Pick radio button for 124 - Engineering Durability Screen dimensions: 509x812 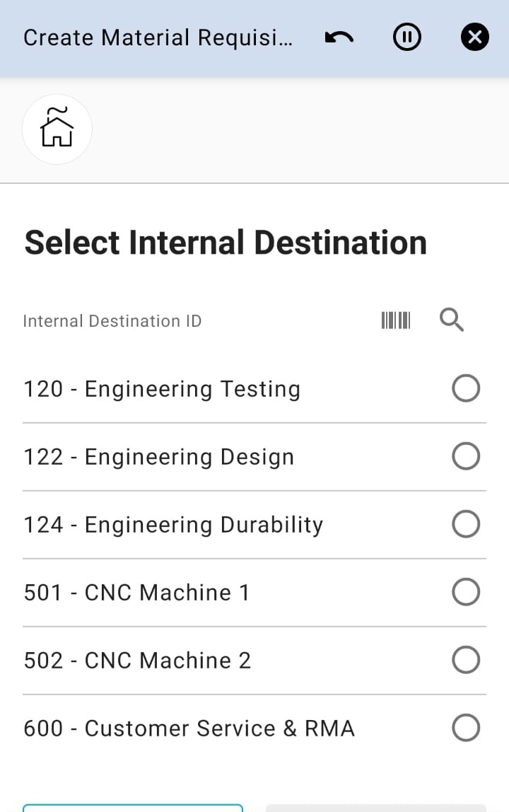pyautogui.click(x=466, y=524)
